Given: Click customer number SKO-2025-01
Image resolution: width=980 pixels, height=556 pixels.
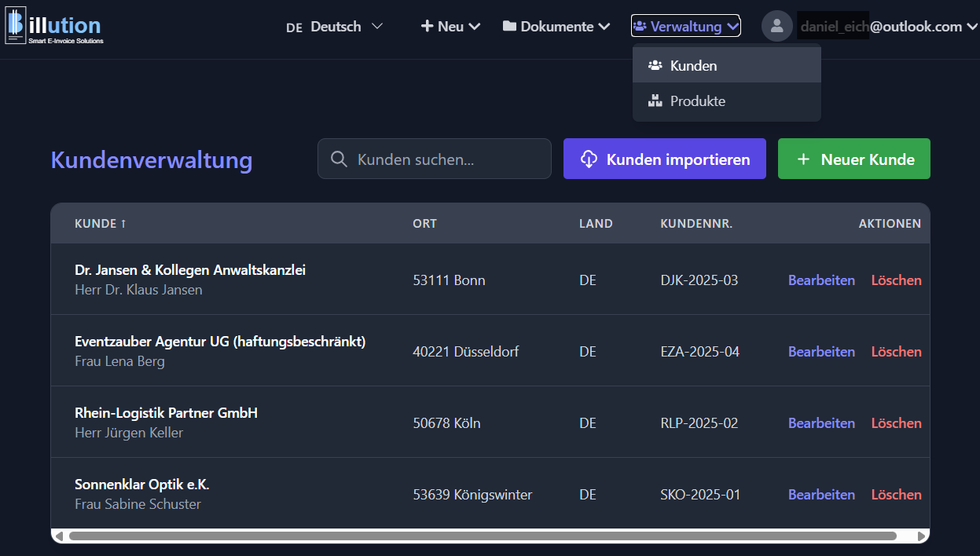Looking at the screenshot, I should [700, 495].
